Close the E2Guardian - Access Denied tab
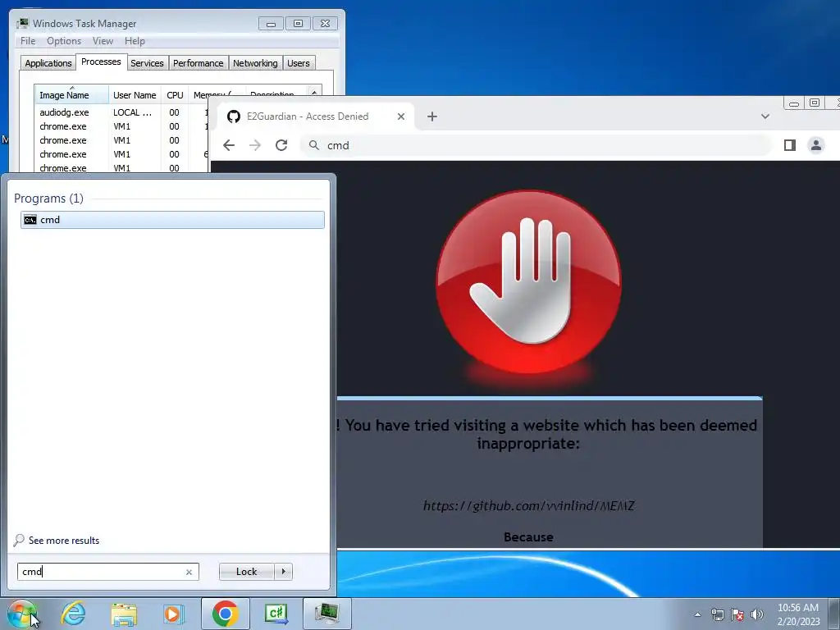Viewport: 840px width, 630px height. pyautogui.click(x=400, y=116)
